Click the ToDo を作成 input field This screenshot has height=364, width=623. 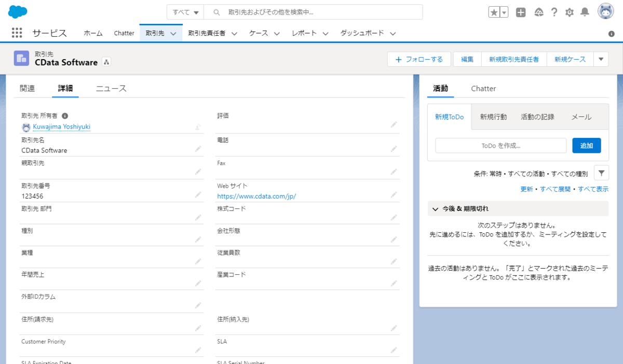[x=500, y=146]
